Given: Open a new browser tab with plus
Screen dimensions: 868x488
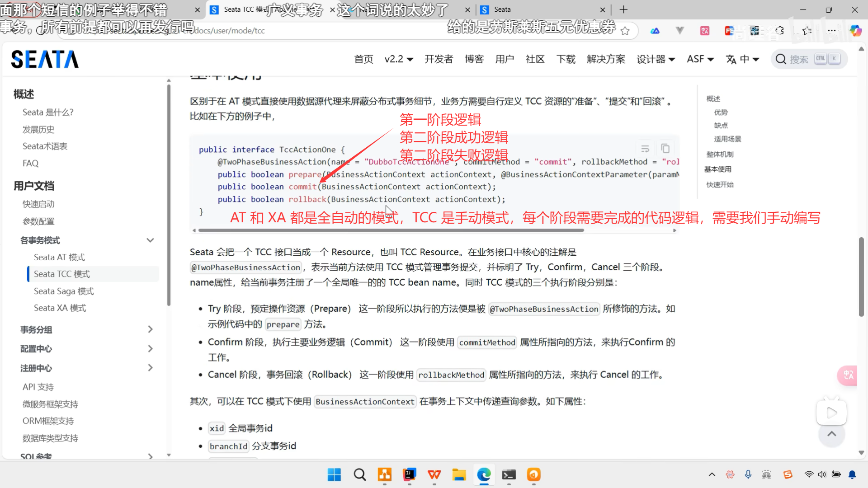Looking at the screenshot, I should [623, 9].
